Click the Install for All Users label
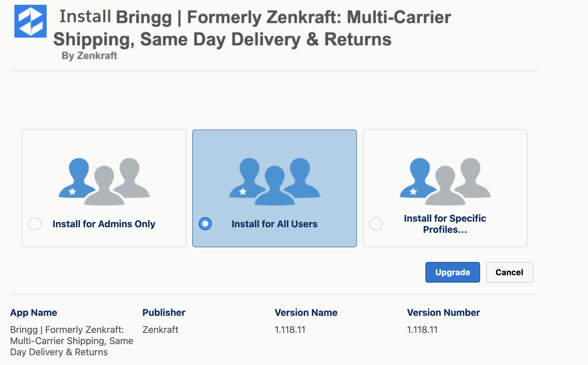This screenshot has width=588, height=365. (x=274, y=224)
